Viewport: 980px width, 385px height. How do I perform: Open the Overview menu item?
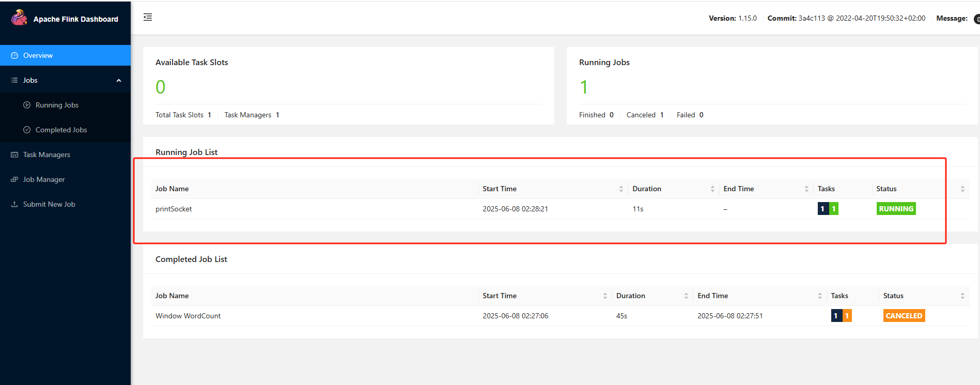pos(65,55)
